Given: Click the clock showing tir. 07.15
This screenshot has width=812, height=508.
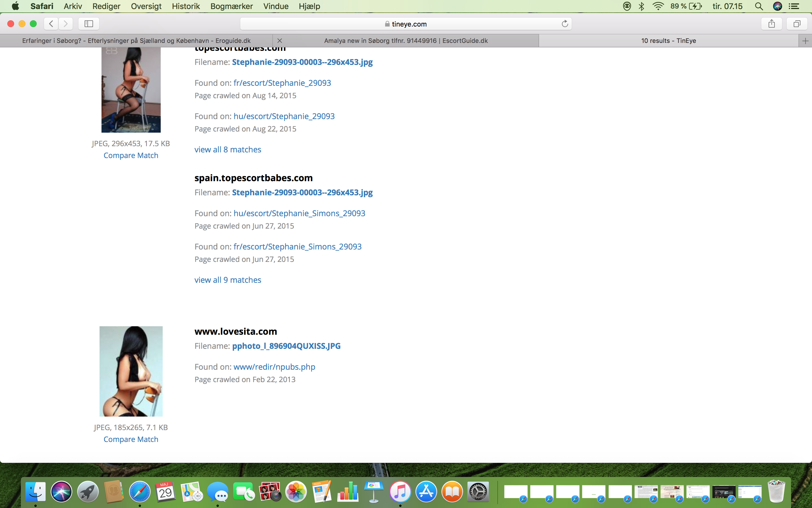Looking at the screenshot, I should [727, 6].
